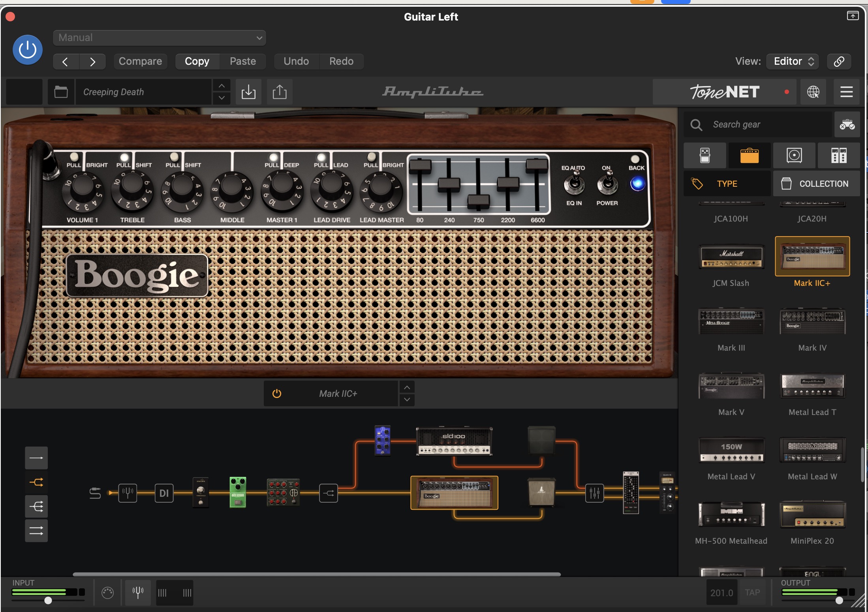Select the mixer block in signal chain

pyautogui.click(x=594, y=493)
